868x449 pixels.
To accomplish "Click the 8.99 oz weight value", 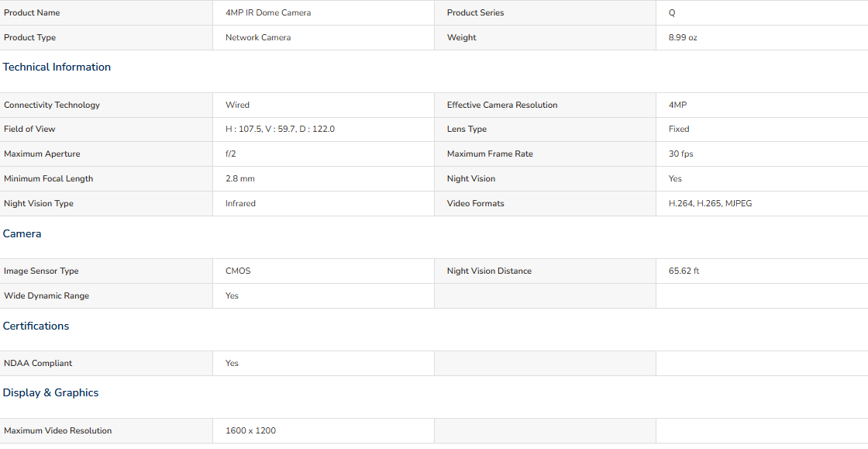I will (x=683, y=38).
